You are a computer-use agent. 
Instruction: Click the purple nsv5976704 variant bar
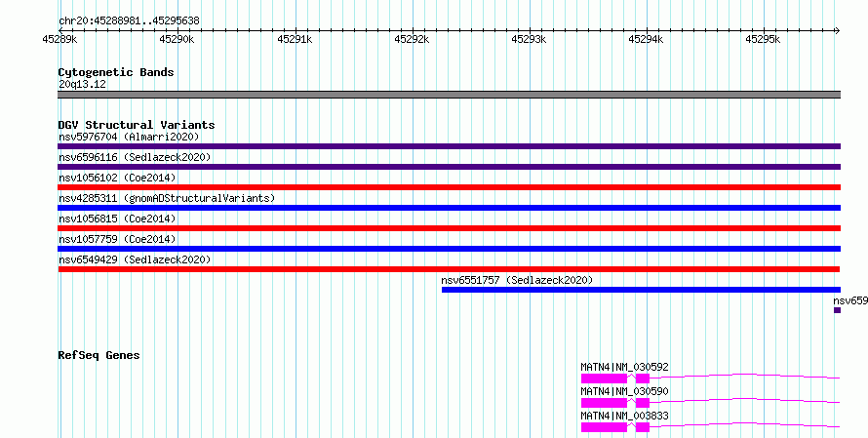(x=449, y=146)
